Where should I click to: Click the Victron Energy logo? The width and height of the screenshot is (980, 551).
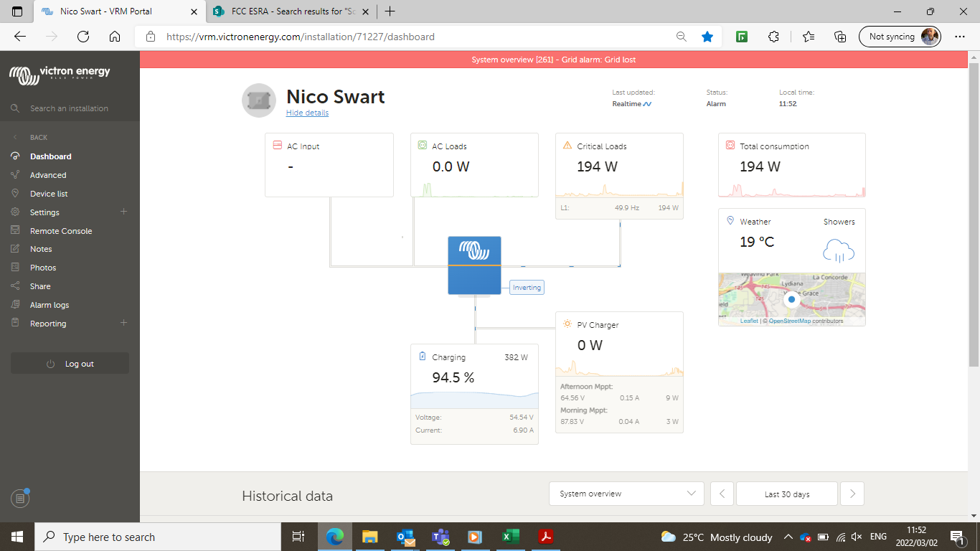tap(60, 74)
